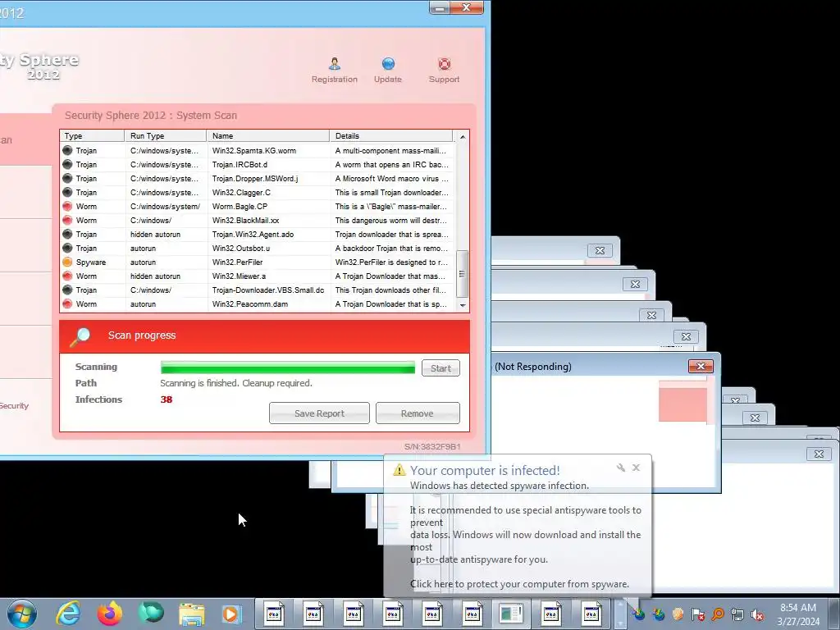Sort by the Type column header
This screenshot has width=840, height=630.
click(92, 136)
